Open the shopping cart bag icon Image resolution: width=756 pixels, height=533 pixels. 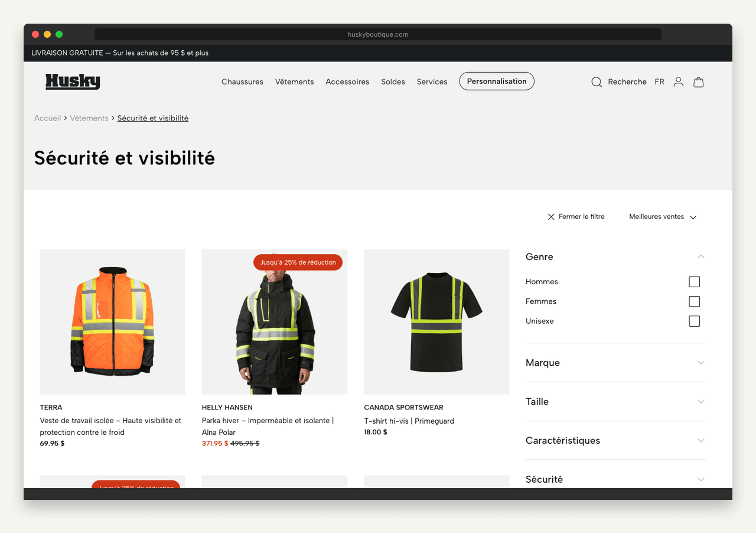[699, 82]
